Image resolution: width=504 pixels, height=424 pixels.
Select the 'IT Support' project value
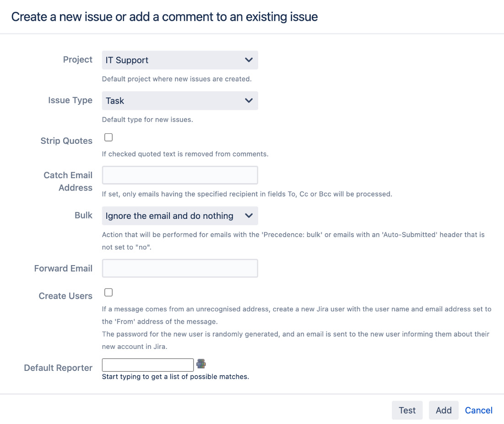(179, 60)
